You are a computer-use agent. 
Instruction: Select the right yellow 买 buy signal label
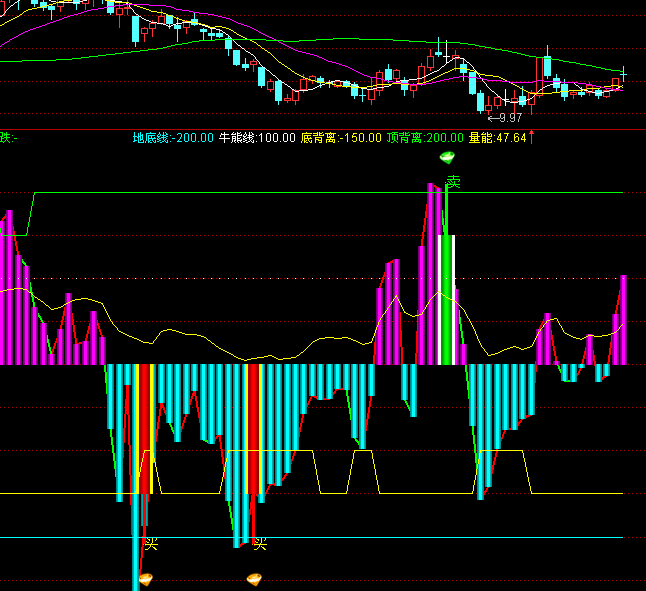(260, 544)
